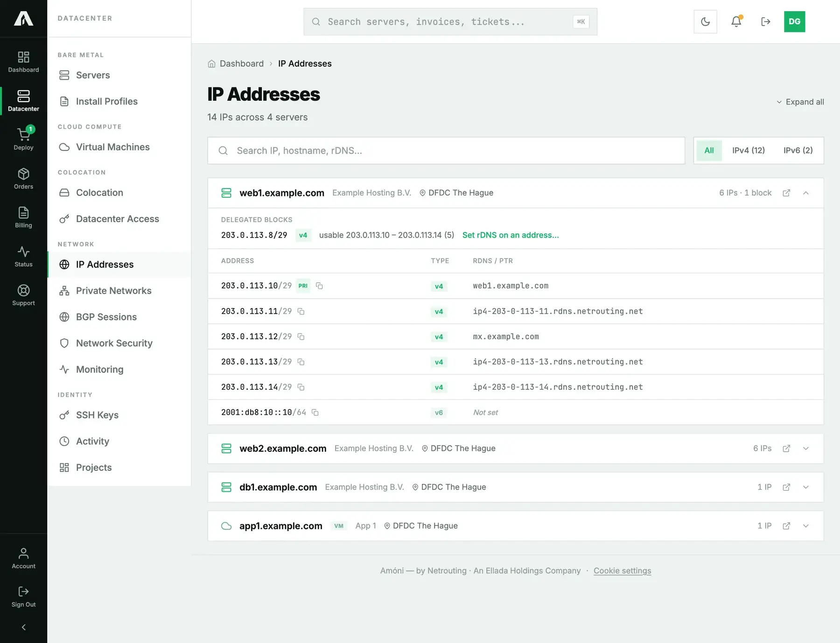
Task: Expand all server groups
Action: 800,102
